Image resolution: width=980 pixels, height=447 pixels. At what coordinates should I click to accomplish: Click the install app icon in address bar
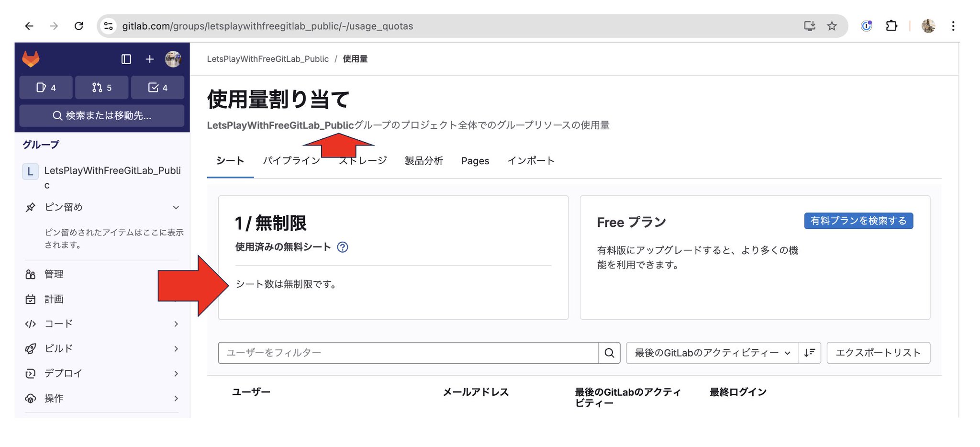[809, 26]
